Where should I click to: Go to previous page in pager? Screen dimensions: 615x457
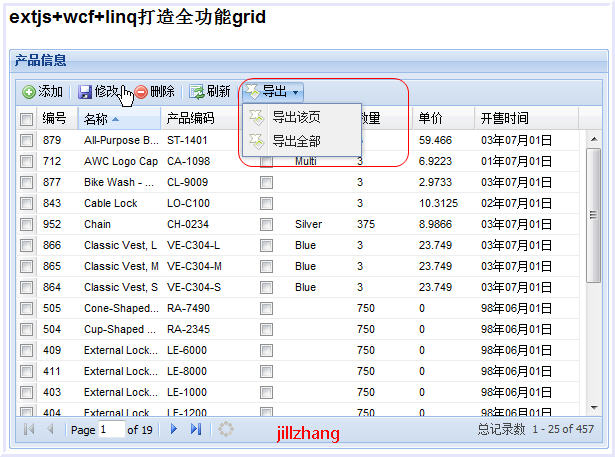pyautogui.click(x=50, y=429)
